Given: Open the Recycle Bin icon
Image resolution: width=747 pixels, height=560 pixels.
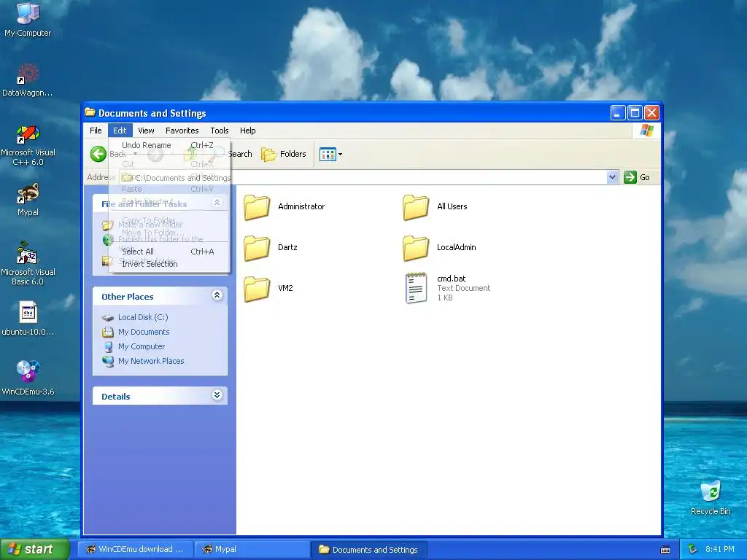Looking at the screenshot, I should tap(711, 497).
